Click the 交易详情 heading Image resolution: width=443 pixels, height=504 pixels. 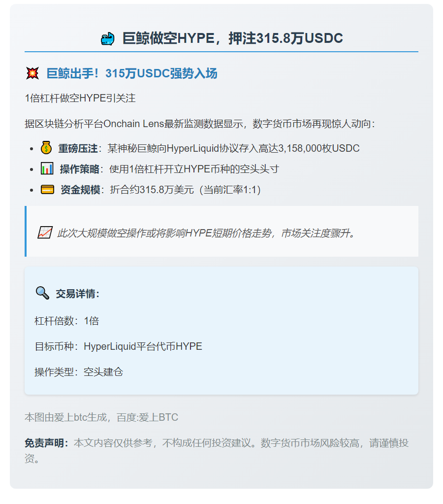point(77,294)
